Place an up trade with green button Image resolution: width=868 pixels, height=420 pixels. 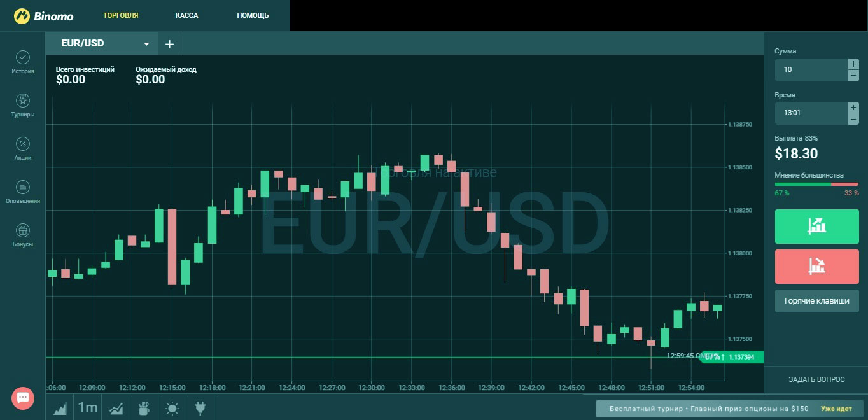pos(817,227)
